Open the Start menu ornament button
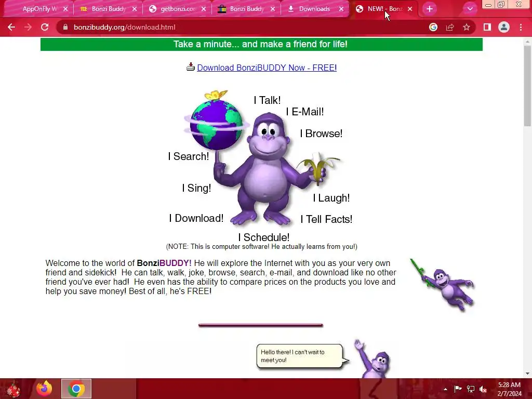The image size is (532, 399). (14, 389)
